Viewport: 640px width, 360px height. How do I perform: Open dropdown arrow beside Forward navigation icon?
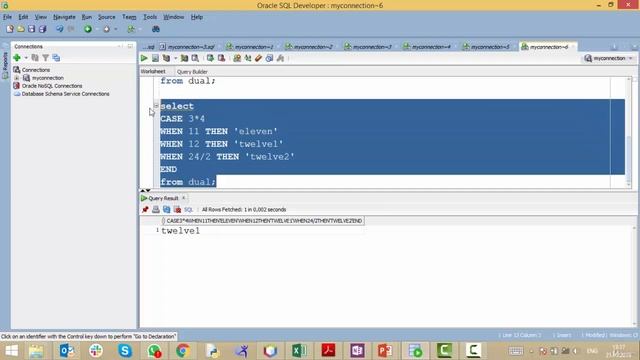click(x=116, y=29)
